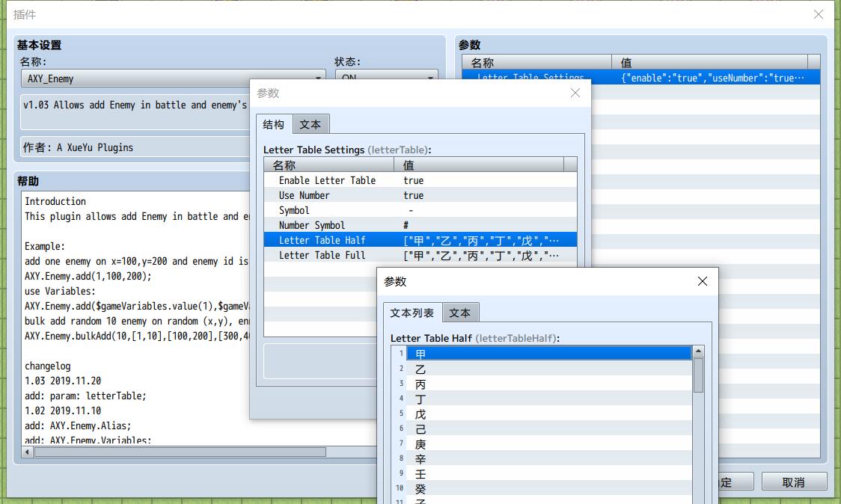The image size is (841, 504).
Task: Click the 取消 button
Action: [x=793, y=482]
